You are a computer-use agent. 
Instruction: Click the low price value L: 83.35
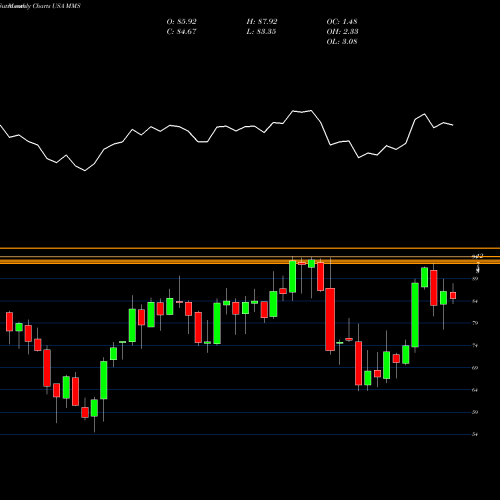pyautogui.click(x=261, y=32)
